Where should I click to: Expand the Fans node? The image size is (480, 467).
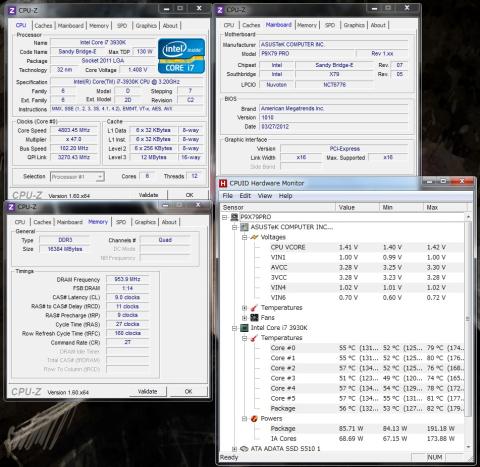244,318
